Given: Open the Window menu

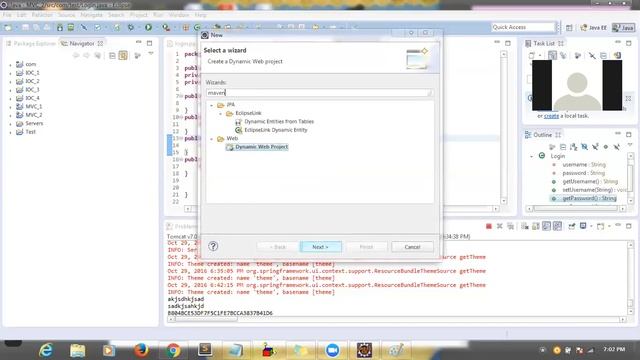Looking at the screenshot, I should [x=179, y=15].
